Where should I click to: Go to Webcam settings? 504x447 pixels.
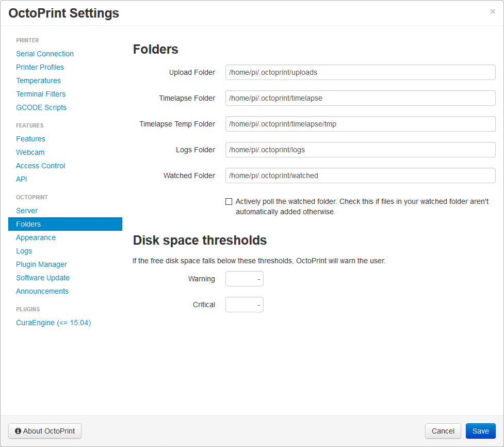pos(30,152)
